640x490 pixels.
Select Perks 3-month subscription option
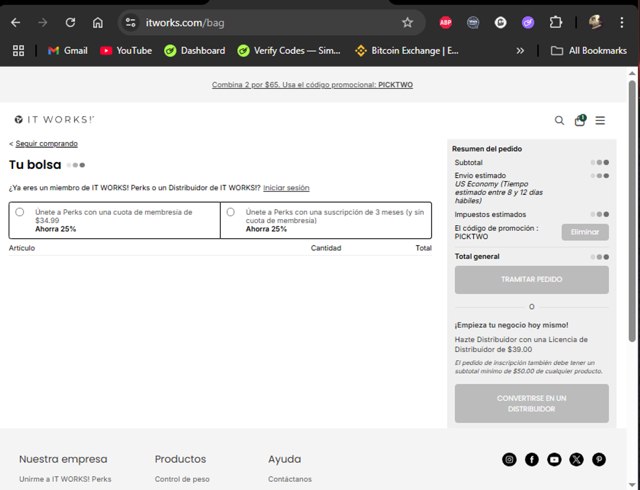231,212
